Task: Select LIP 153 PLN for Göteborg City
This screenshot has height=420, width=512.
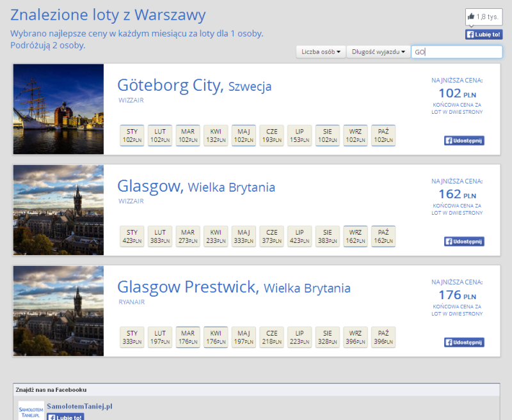Action: pyautogui.click(x=300, y=136)
